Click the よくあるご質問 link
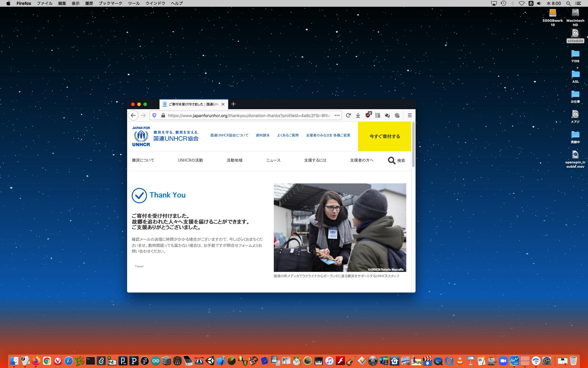Screen dimensions: 588x368 tap(288, 135)
